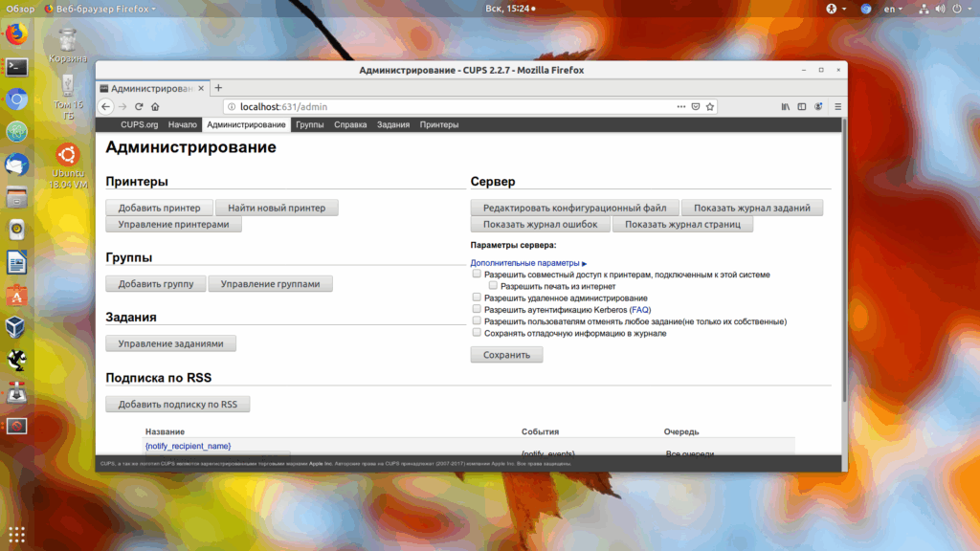The height and width of the screenshot is (551, 980).
Task: Open a new browser tab
Action: pyautogui.click(x=218, y=88)
